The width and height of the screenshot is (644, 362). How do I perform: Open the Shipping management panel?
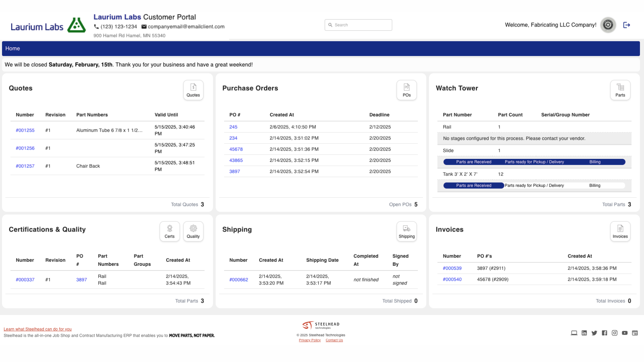(406, 231)
